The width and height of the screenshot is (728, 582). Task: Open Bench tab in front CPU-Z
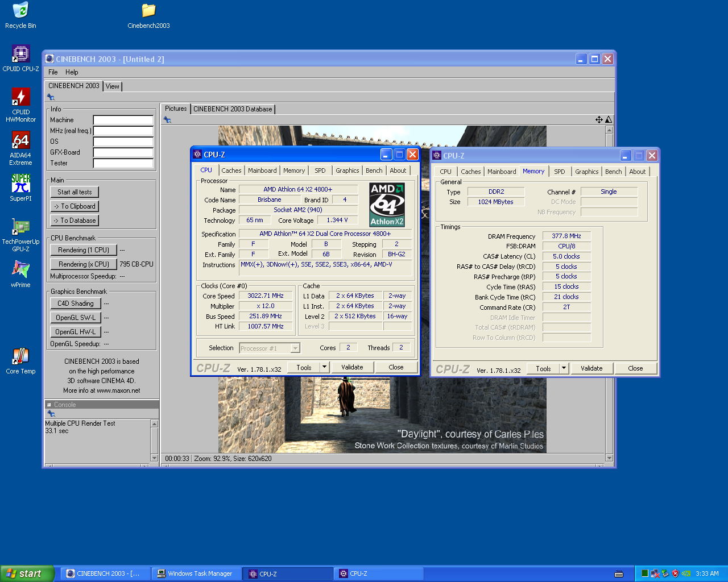click(374, 171)
